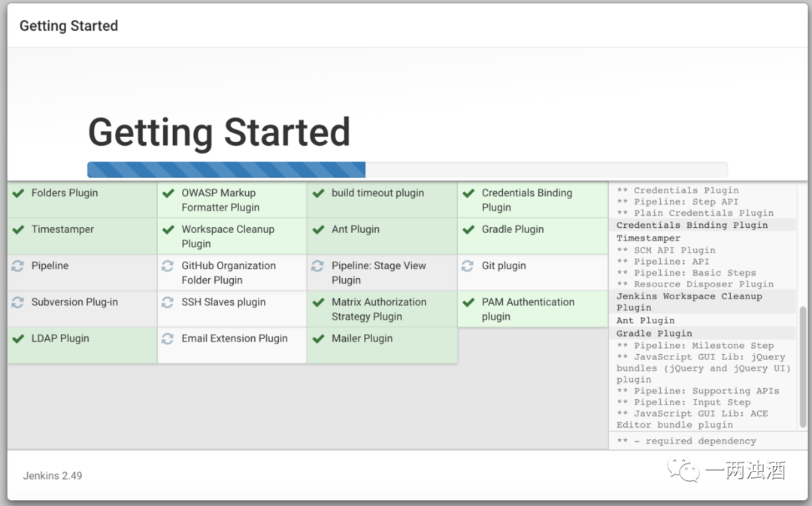This screenshot has width=812, height=506.
Task: Select the Git plugin label
Action: [504, 265]
